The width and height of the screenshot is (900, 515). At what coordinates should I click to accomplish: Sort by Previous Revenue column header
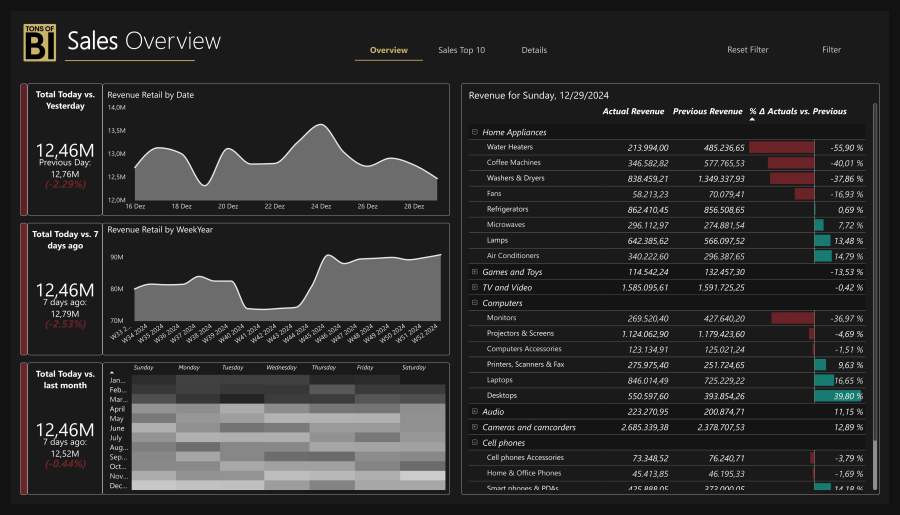(x=707, y=111)
